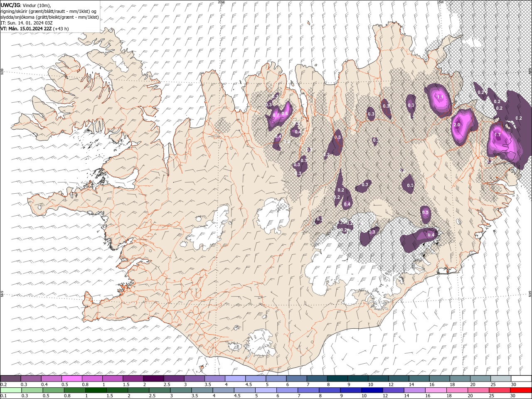This screenshot has height=399, width=532.
Task: Click the magenta 0.5–0.8 snow legend swatch
Action: [72, 379]
